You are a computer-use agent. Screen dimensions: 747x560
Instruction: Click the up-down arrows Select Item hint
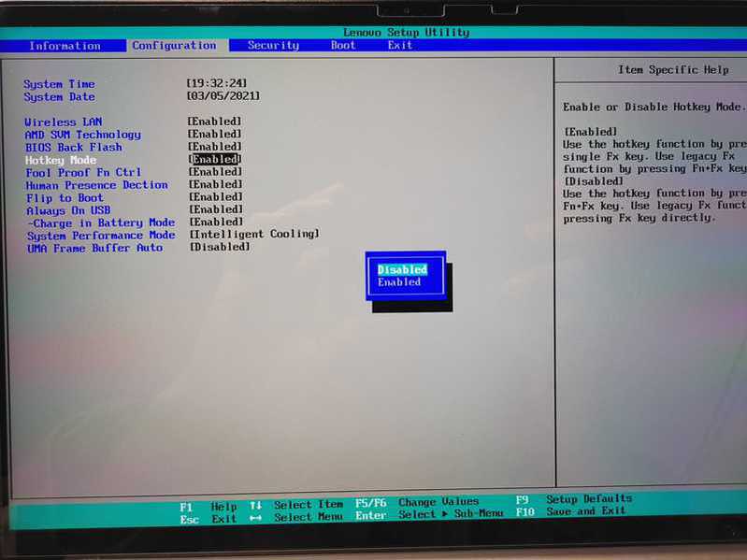(x=296, y=505)
